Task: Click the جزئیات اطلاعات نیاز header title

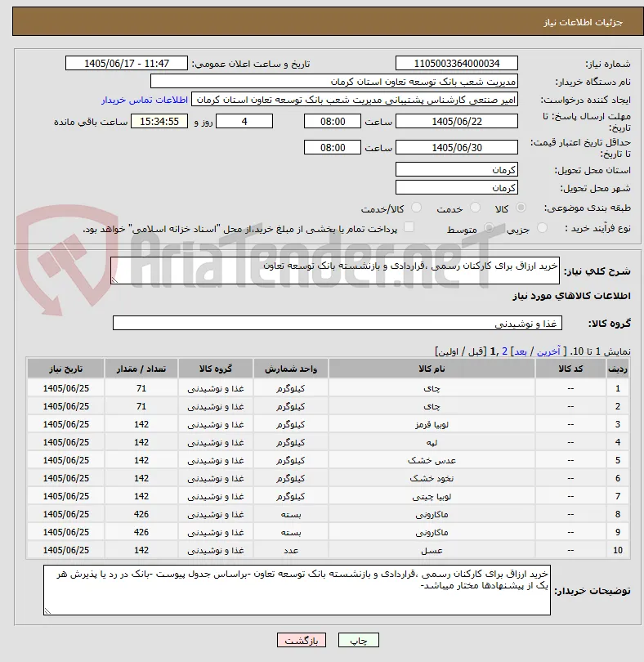Action: pos(583,22)
